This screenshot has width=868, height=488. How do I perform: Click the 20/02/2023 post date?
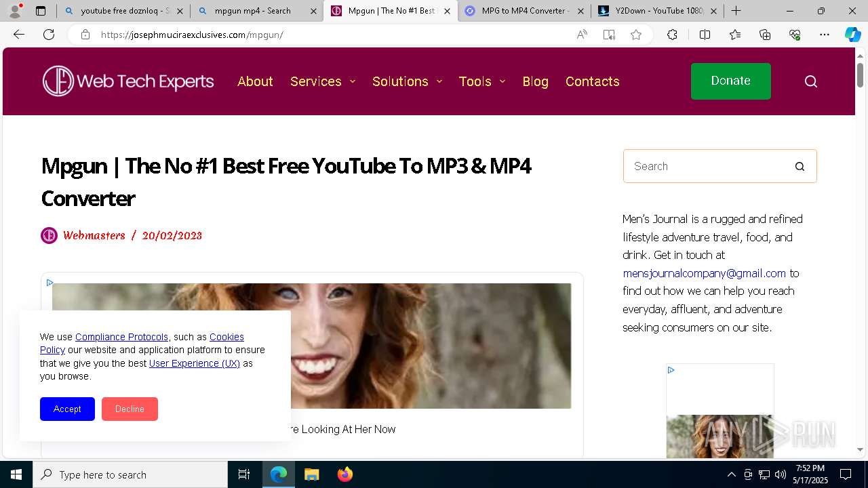click(172, 235)
